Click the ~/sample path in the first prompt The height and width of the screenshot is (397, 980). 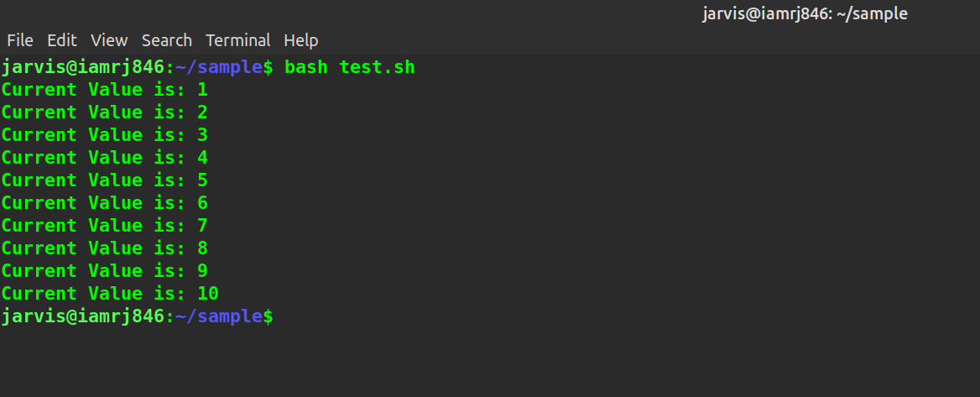pos(220,67)
